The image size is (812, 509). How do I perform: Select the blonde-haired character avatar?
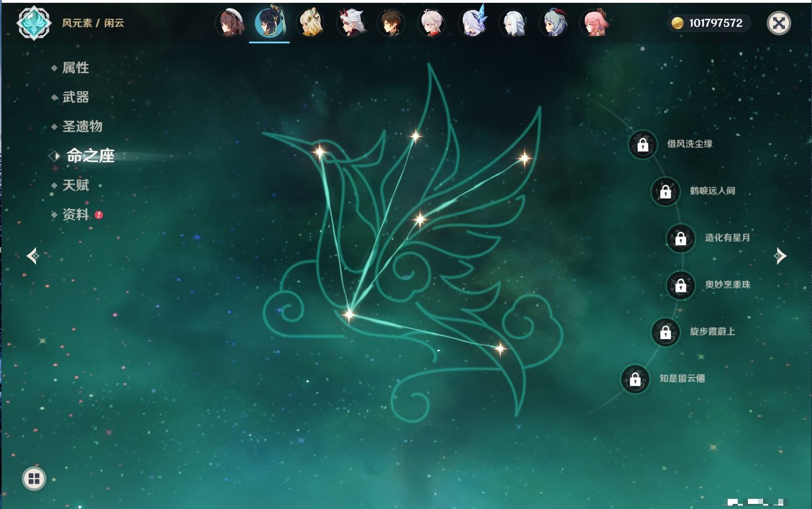(310, 23)
